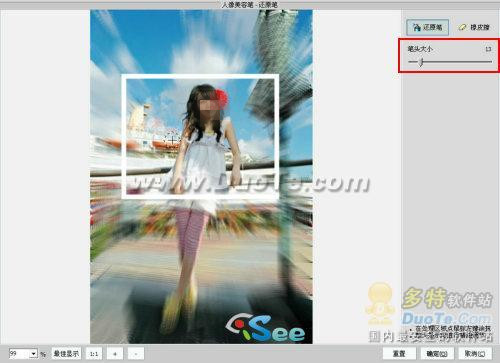Image resolution: width=500 pixels, height=363 pixels.
Task: Click the white frame border in photo
Action: 200,76
